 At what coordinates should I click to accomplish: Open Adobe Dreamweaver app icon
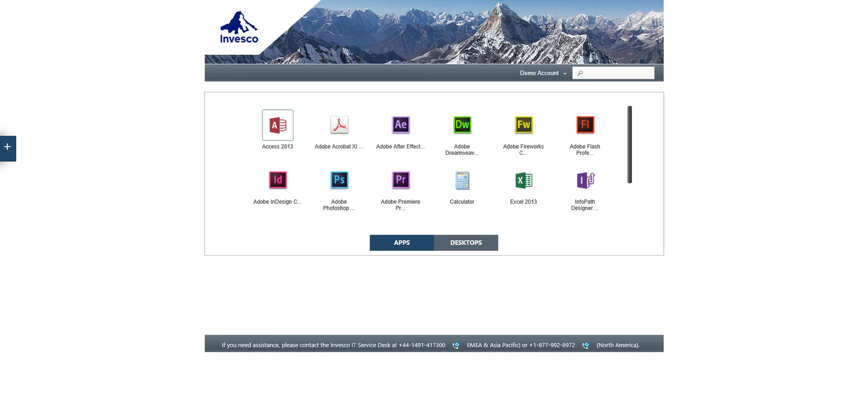click(462, 125)
